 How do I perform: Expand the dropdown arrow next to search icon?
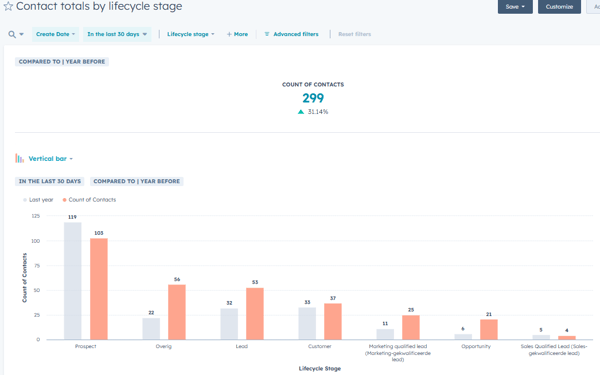pyautogui.click(x=21, y=34)
